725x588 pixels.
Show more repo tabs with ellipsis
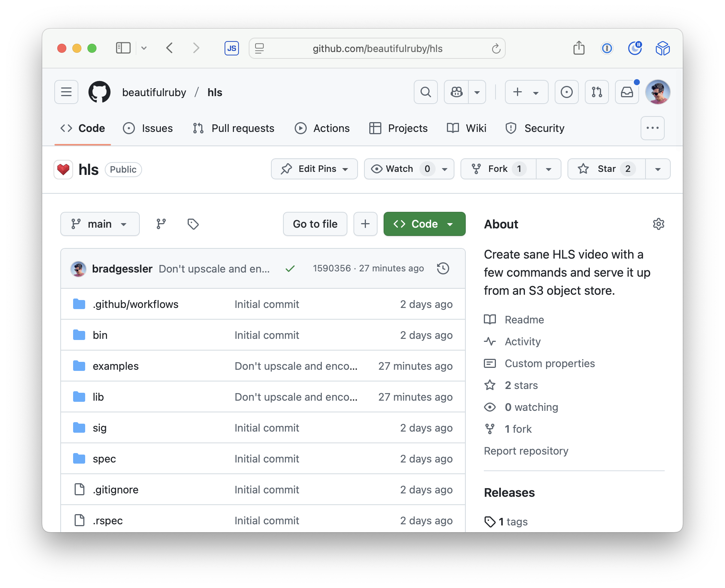[652, 128]
